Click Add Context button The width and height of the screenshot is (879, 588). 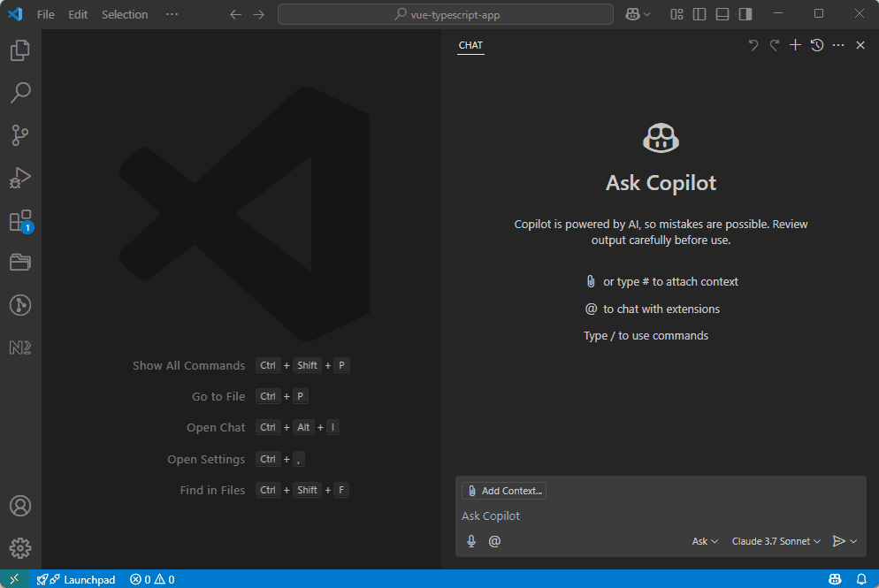[504, 491]
